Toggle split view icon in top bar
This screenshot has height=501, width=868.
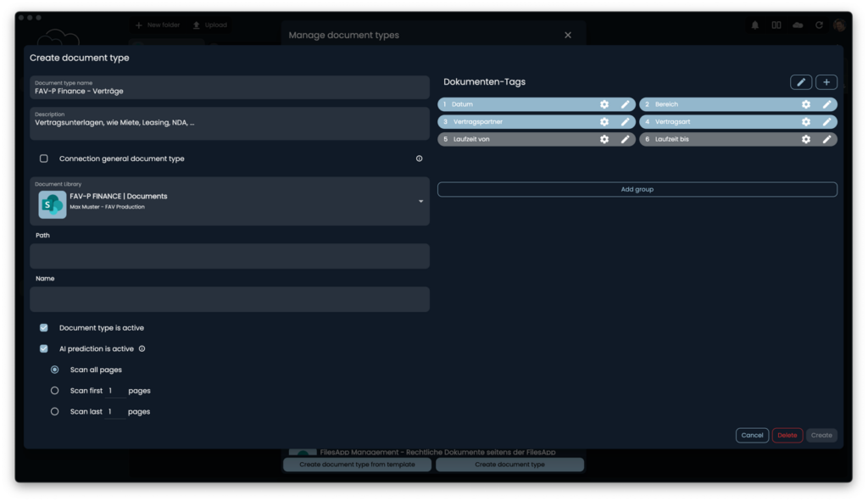coord(776,25)
